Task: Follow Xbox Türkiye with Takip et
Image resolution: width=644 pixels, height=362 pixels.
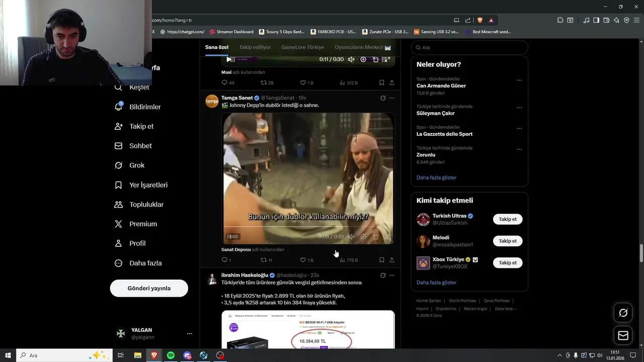Action: [508, 262]
